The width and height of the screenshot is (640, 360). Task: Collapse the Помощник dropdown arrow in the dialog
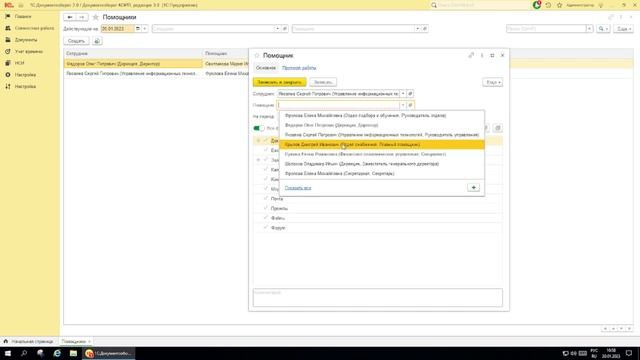(x=403, y=105)
